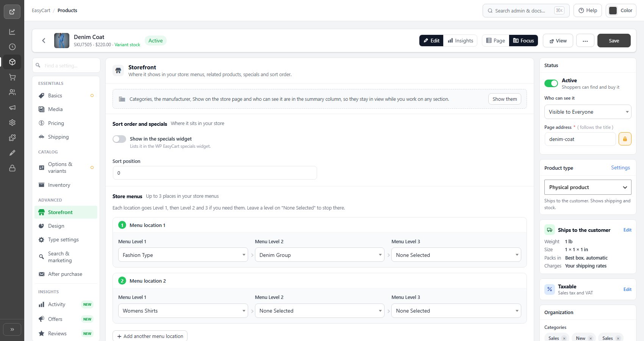This screenshot has width=644, height=341.
Task: Go back using the left arrow
Action: point(44,41)
